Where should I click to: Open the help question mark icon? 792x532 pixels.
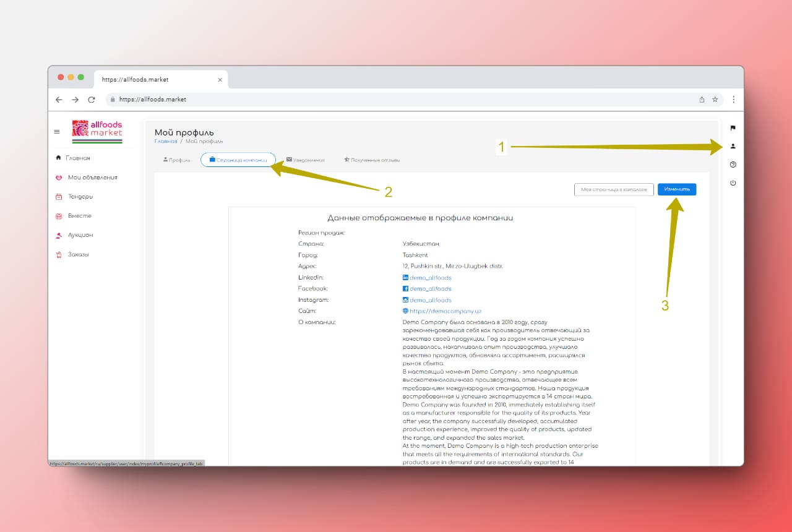733,165
